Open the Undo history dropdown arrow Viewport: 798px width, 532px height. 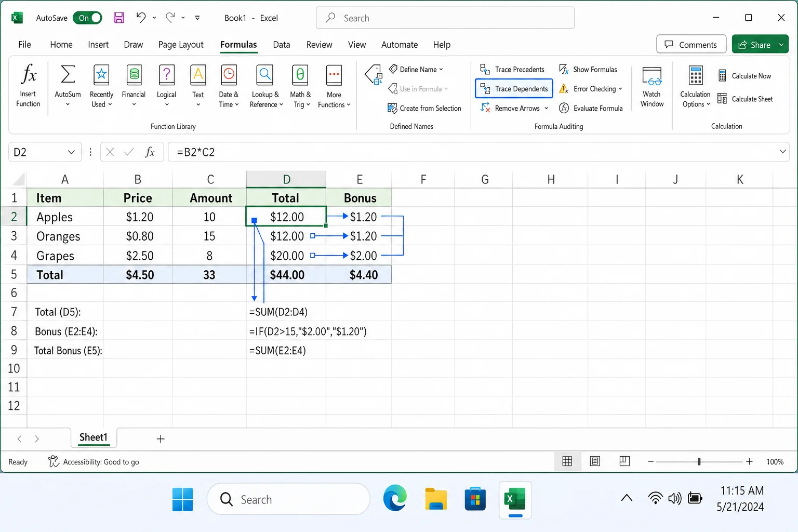154,18
